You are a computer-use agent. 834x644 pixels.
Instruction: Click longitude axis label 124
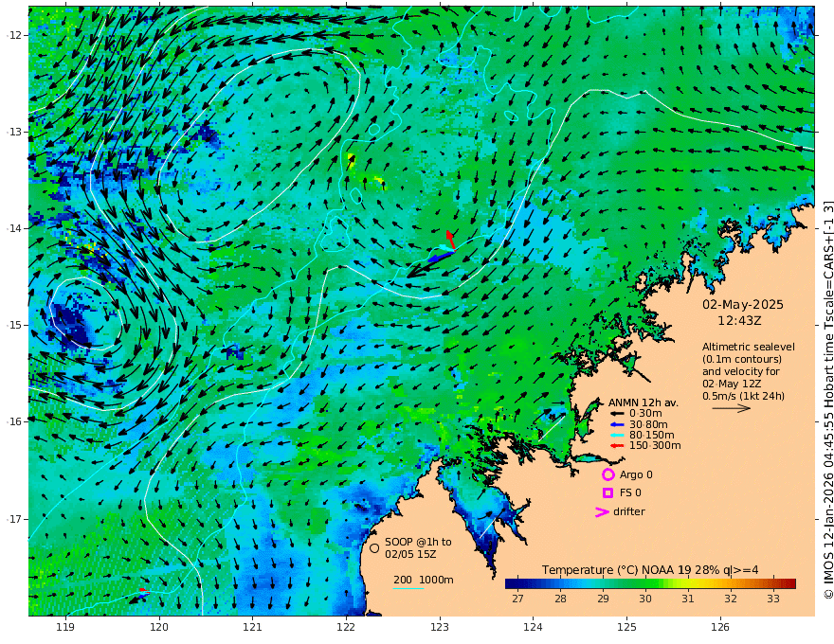(x=533, y=627)
